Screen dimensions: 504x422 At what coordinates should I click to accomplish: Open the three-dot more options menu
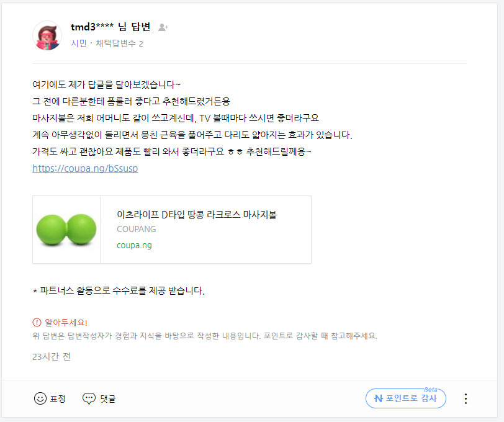[466, 398]
